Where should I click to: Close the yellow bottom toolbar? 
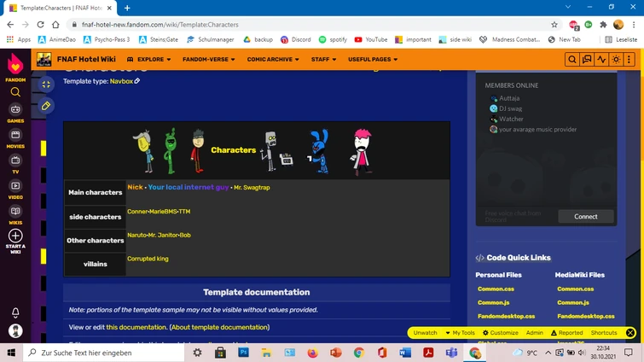[630, 333]
